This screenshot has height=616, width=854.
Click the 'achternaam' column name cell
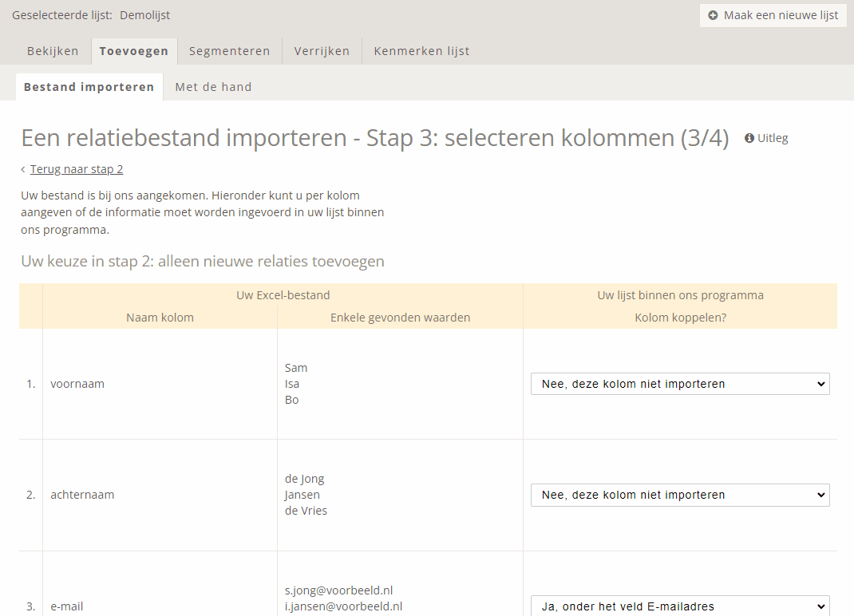(82, 495)
